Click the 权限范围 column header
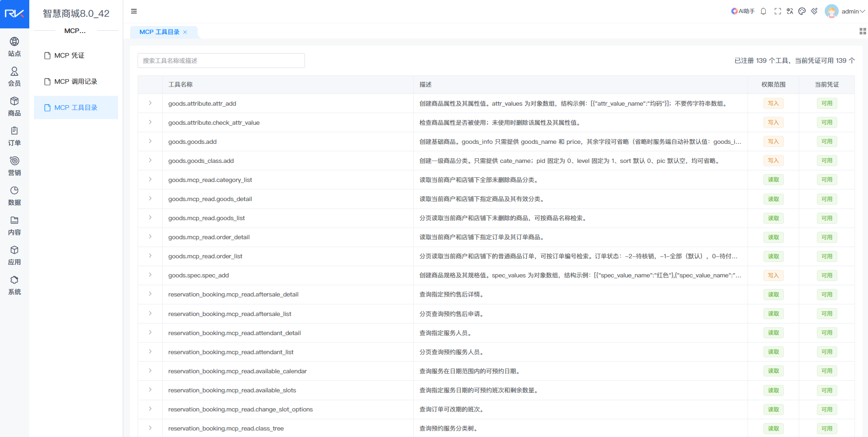 click(x=773, y=85)
